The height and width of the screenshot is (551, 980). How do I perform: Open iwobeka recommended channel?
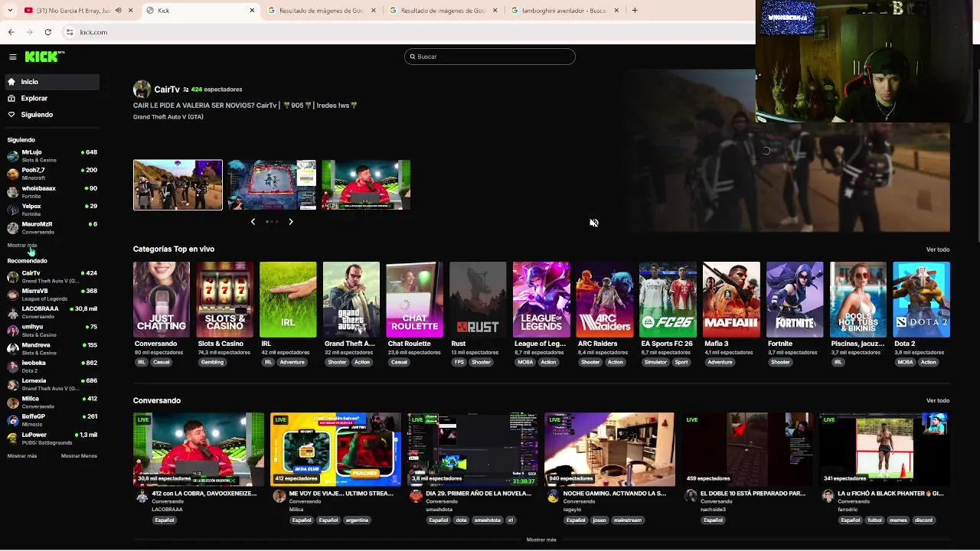coord(51,367)
